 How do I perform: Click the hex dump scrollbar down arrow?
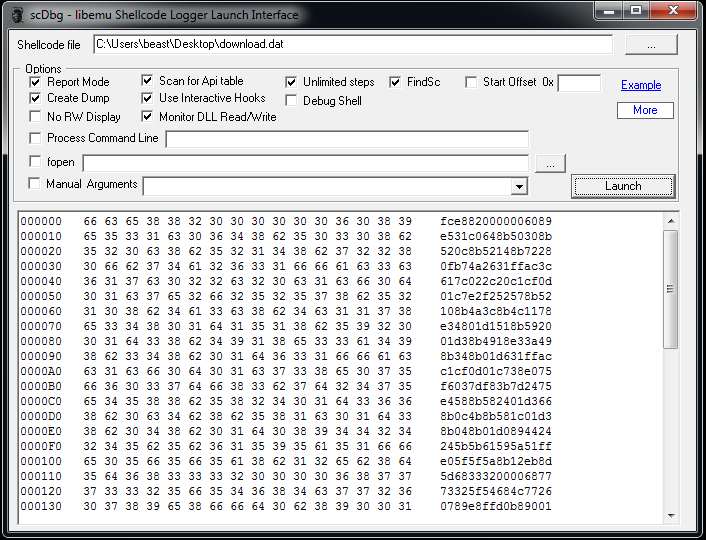[x=671, y=516]
